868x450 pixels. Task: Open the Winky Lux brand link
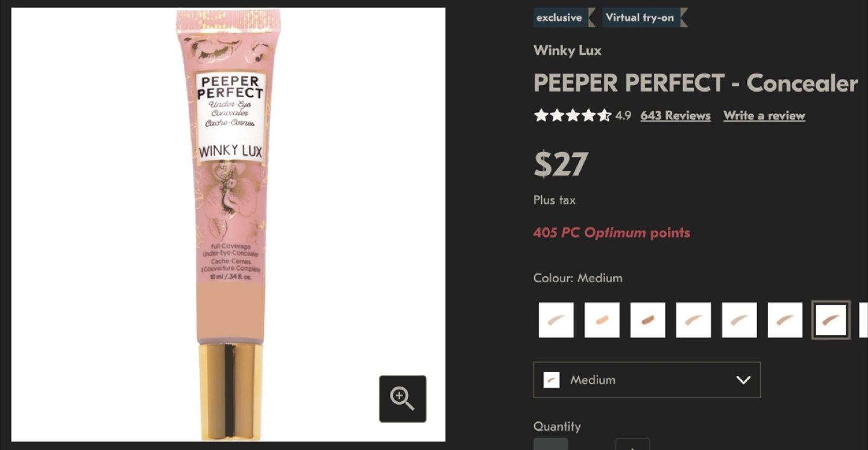[x=567, y=51]
